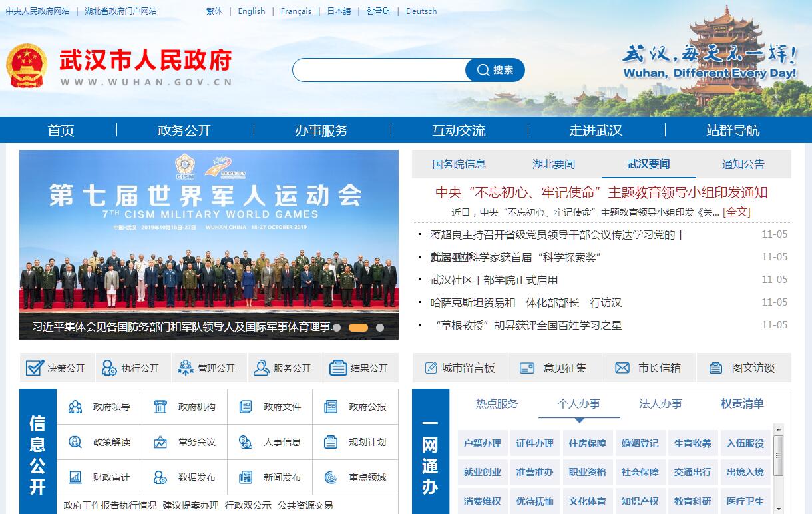The height and width of the screenshot is (514, 812).
Task: Click the 常务会议 chart icon
Action: [x=160, y=442]
